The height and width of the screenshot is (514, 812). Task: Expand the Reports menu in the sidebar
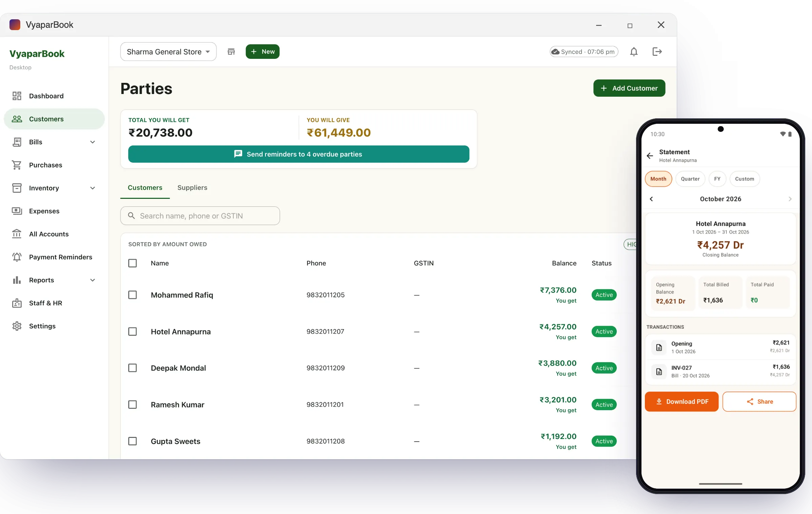92,280
